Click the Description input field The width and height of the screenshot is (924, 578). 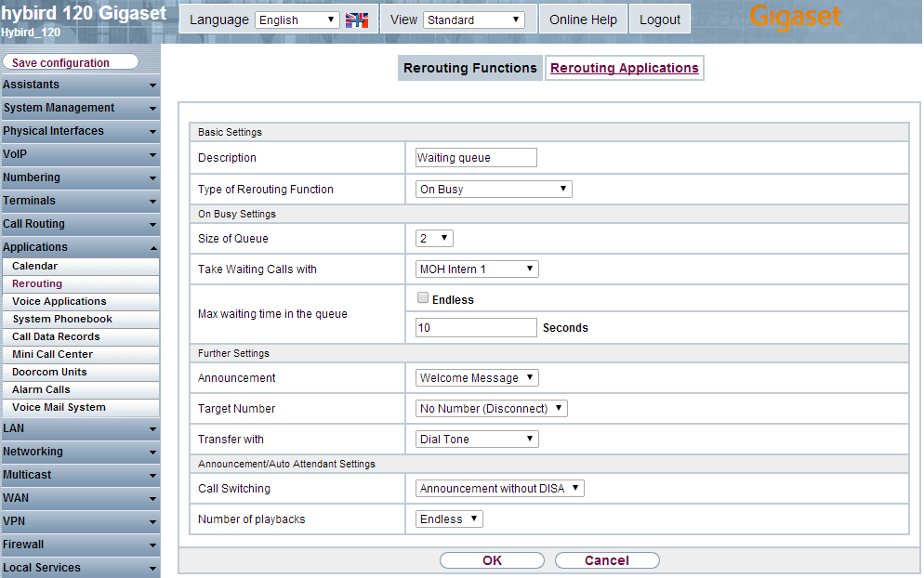pos(476,157)
